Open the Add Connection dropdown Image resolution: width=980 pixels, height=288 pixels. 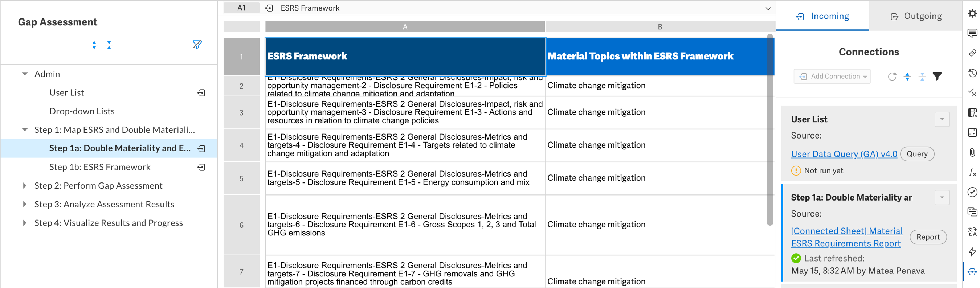pyautogui.click(x=832, y=77)
